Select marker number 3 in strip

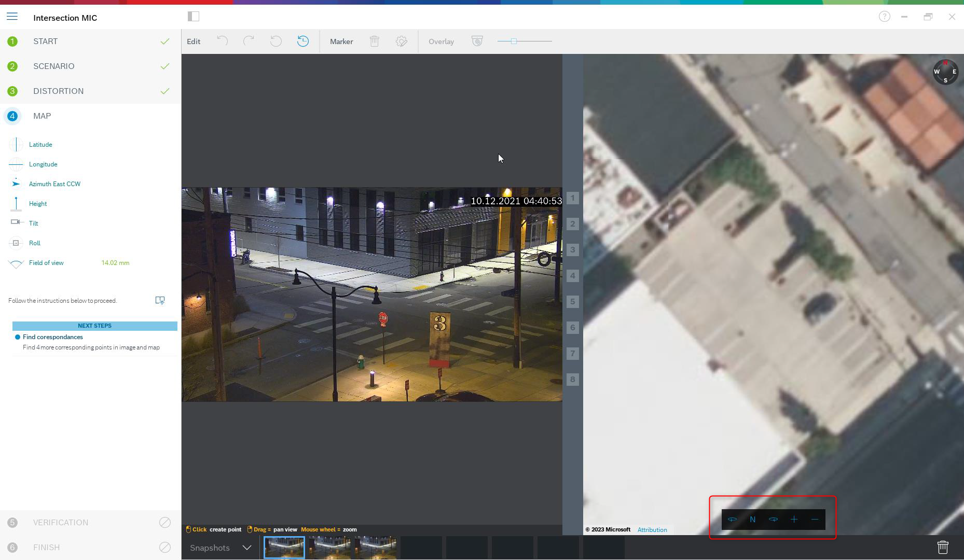pos(572,250)
